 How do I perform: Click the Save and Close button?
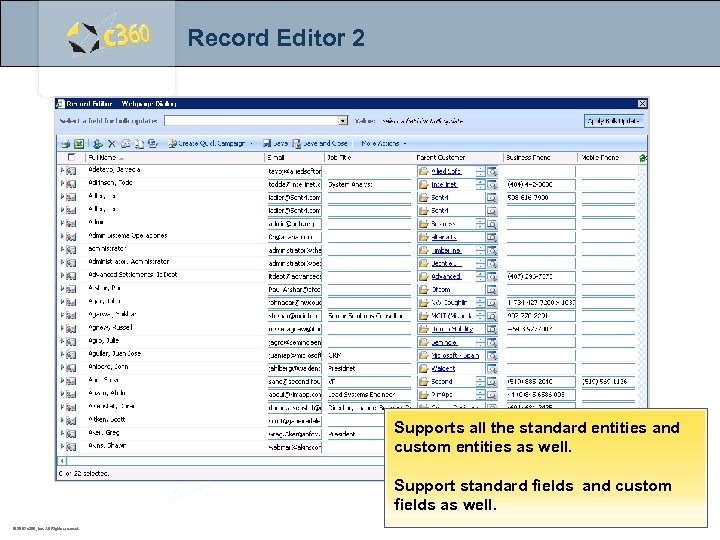[320, 143]
